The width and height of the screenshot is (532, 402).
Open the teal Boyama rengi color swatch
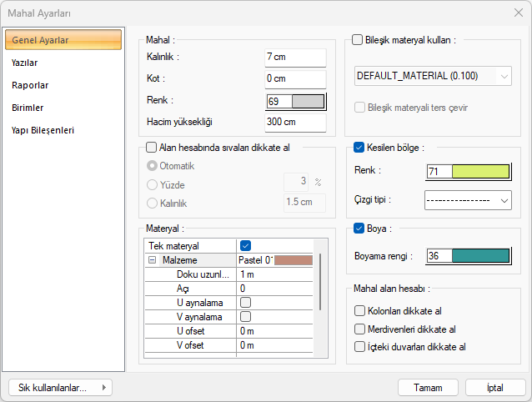[480, 256]
